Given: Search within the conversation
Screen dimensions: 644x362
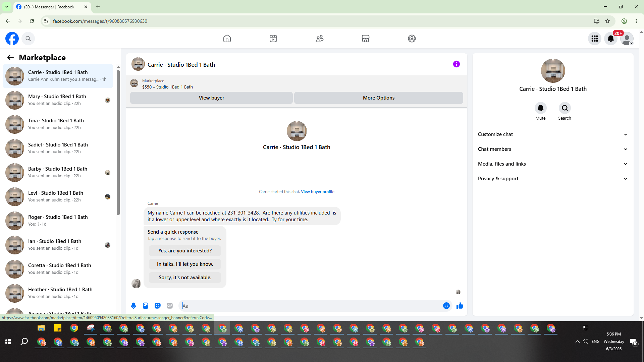Looking at the screenshot, I should point(565,108).
